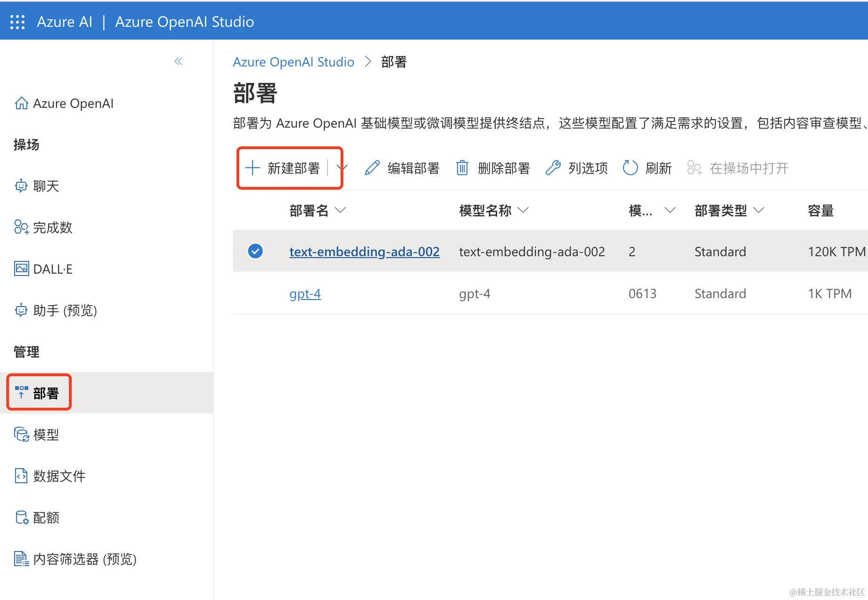Screen dimensions: 868x600
Task: Click the 120K TPM capacity cell
Action: (x=837, y=251)
